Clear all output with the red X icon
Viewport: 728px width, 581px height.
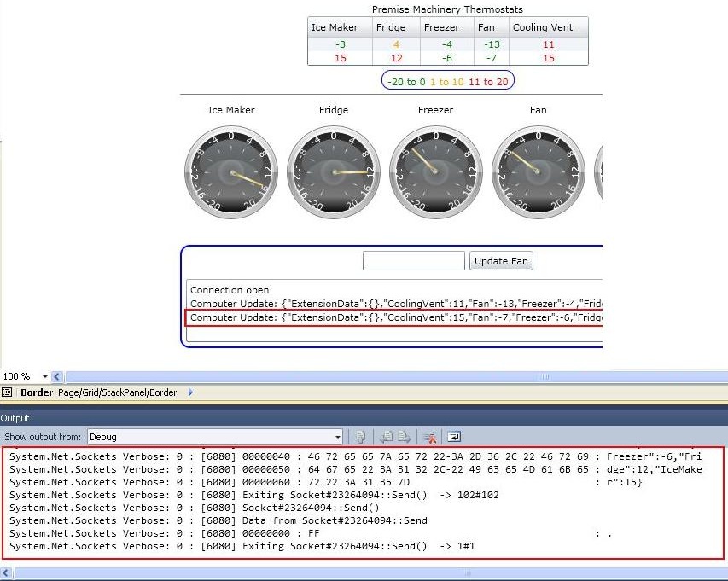430,437
